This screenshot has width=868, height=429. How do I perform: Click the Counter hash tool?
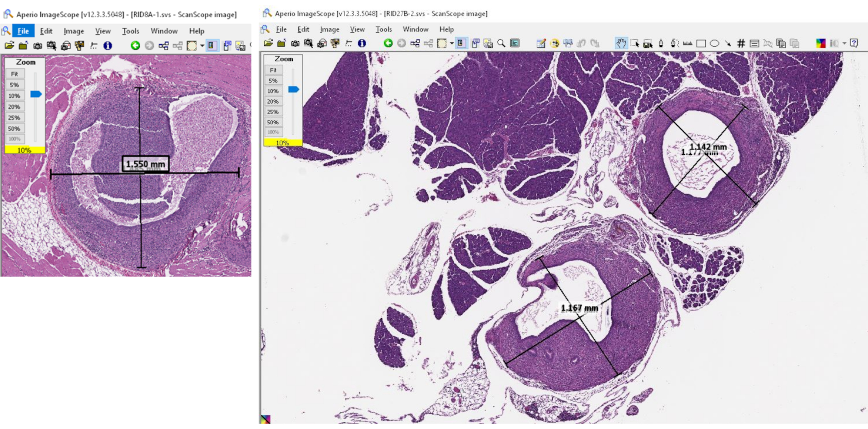741,43
